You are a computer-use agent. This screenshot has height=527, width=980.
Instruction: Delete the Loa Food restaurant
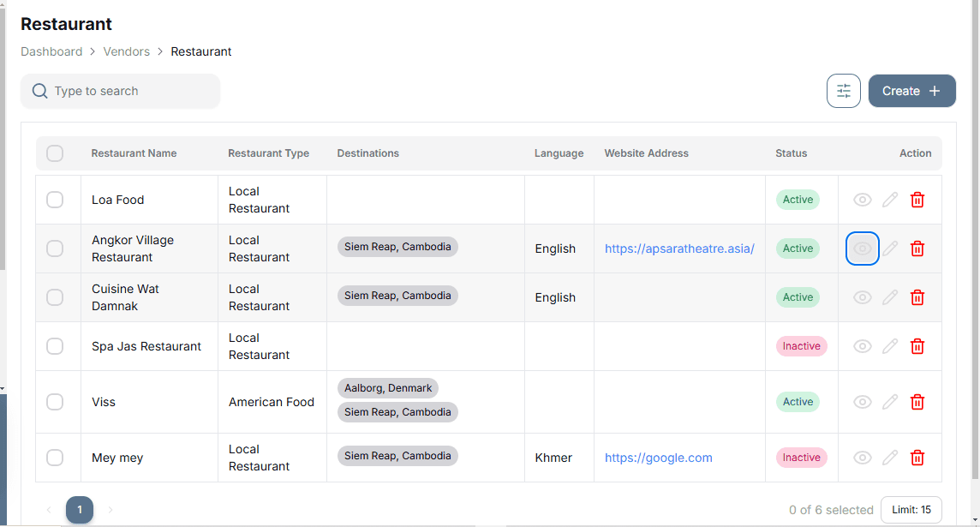[x=917, y=200]
